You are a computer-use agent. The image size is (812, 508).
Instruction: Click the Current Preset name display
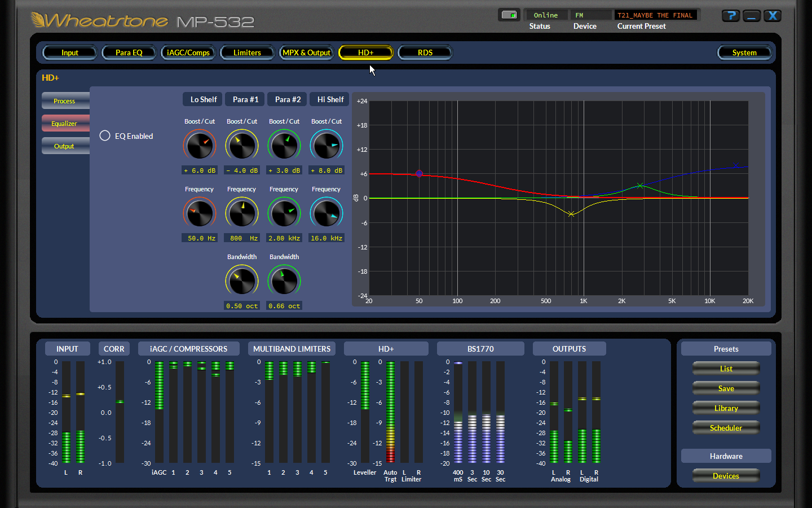click(x=656, y=15)
